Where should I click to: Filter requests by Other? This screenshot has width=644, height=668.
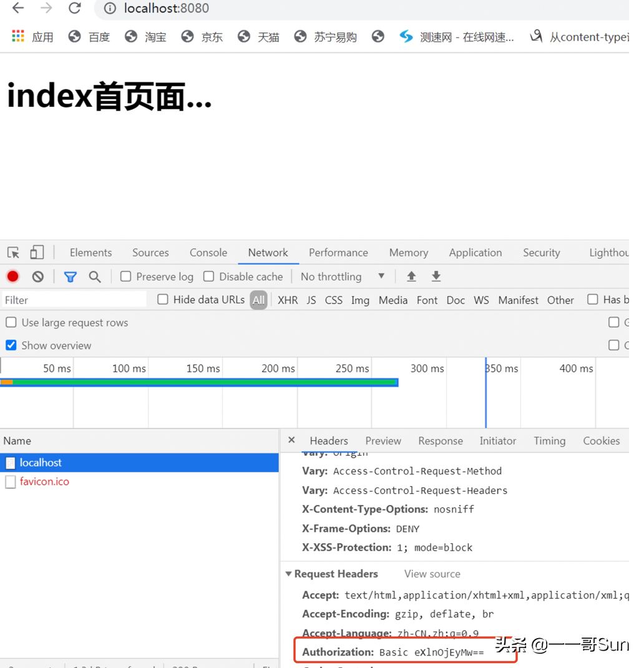click(x=560, y=300)
